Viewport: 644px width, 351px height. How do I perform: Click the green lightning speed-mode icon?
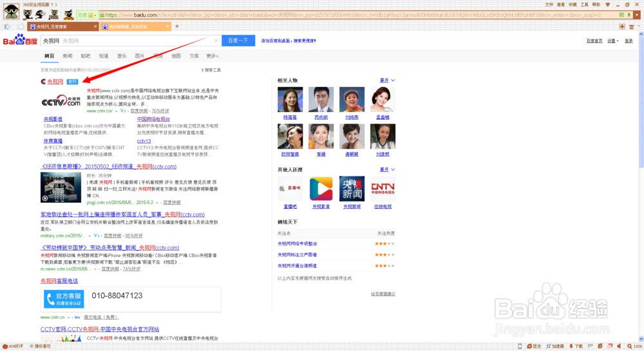pos(629,15)
